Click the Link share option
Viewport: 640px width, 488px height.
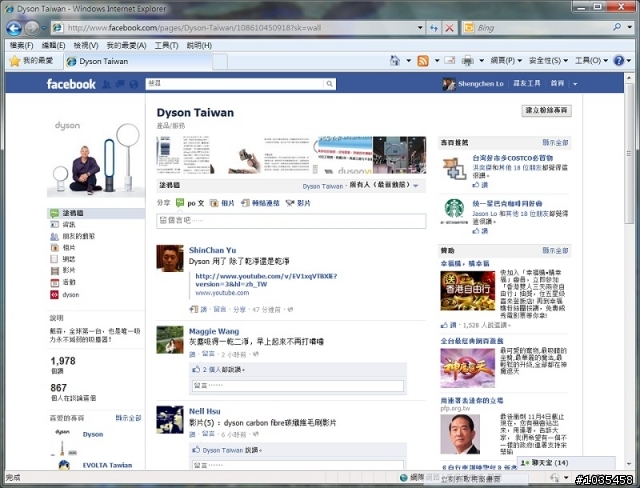(260, 203)
